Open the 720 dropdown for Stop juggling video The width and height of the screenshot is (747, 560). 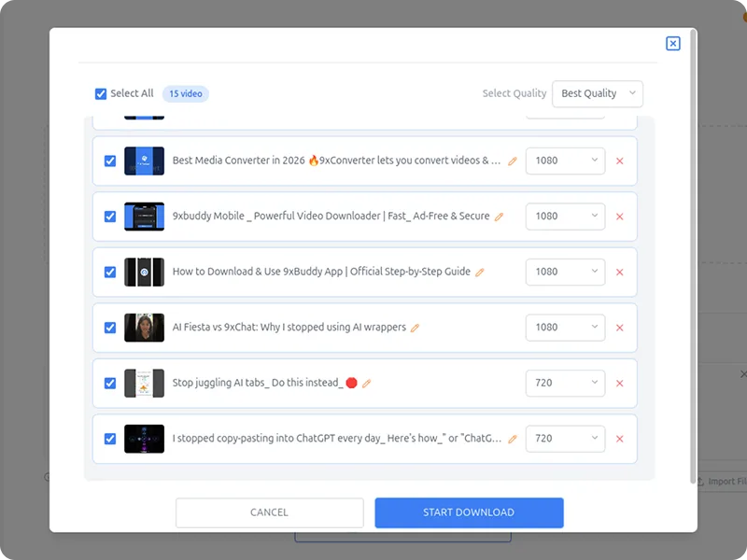(565, 383)
